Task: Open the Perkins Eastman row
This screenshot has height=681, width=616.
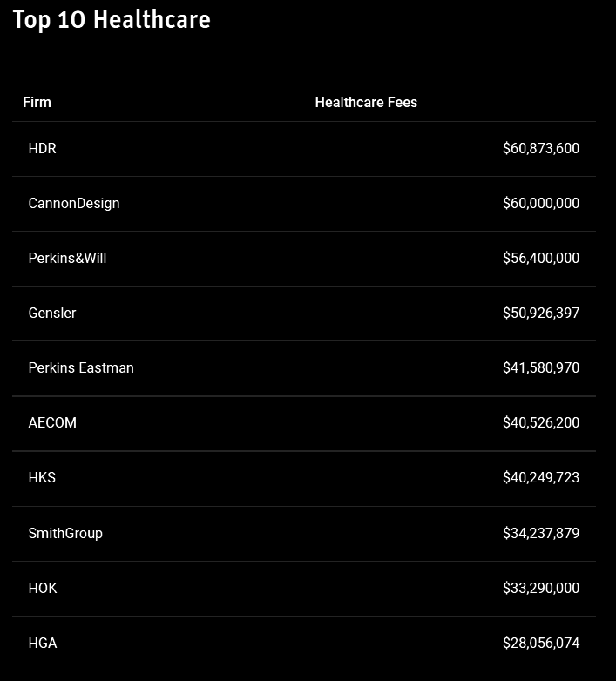Action: point(81,367)
